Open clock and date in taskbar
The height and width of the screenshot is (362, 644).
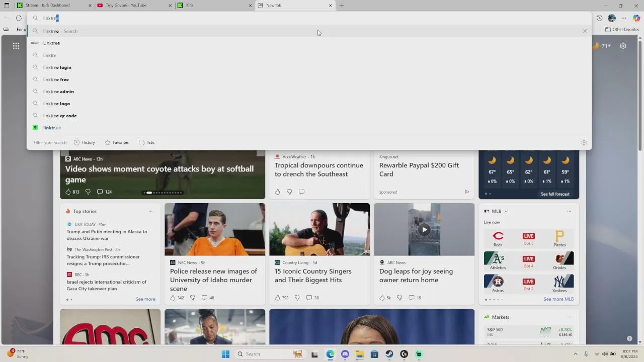pyautogui.click(x=630, y=354)
